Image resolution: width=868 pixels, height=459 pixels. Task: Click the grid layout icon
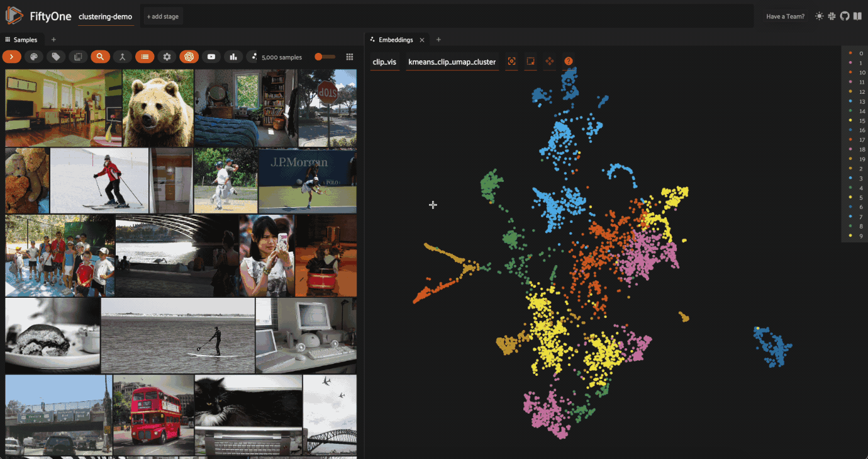click(350, 57)
